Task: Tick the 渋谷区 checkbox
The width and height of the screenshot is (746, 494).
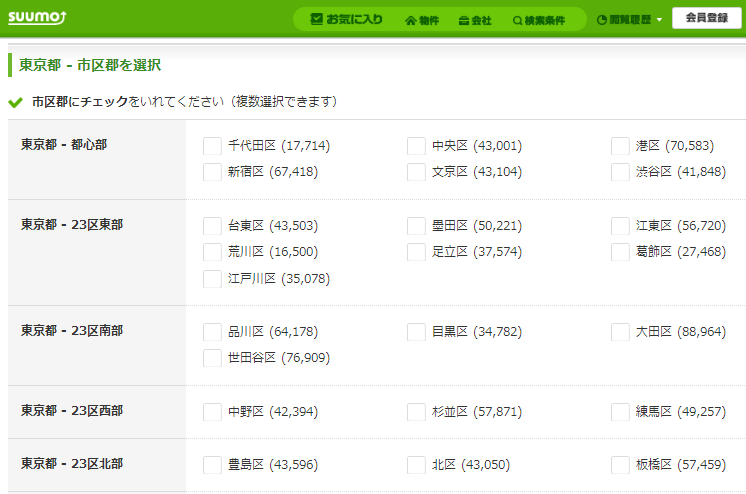Action: [x=620, y=172]
